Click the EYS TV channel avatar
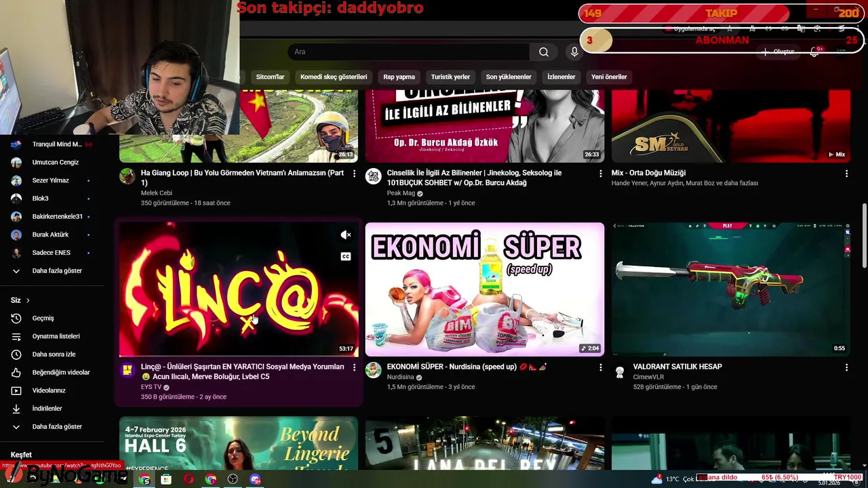 (x=127, y=370)
